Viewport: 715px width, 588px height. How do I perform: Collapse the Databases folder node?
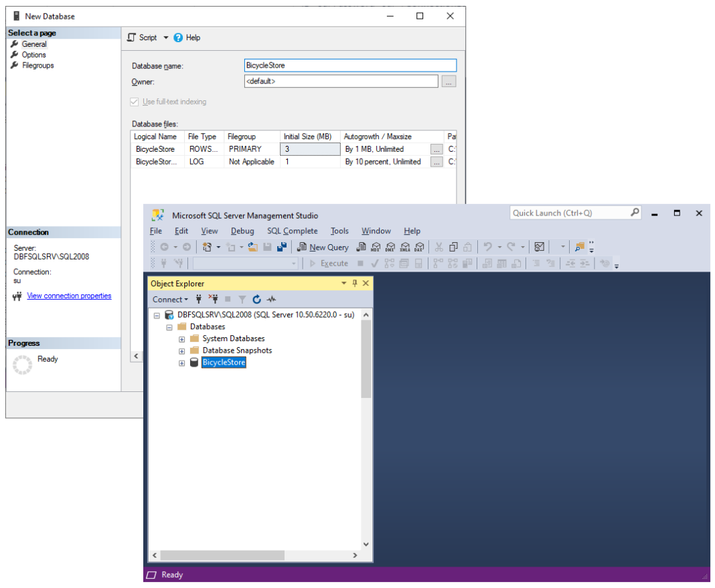click(x=169, y=327)
